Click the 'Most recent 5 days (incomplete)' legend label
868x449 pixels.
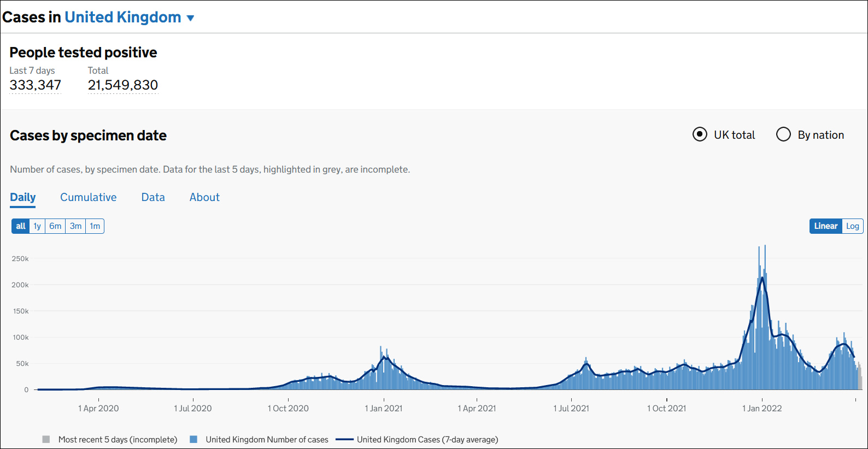tap(118, 440)
